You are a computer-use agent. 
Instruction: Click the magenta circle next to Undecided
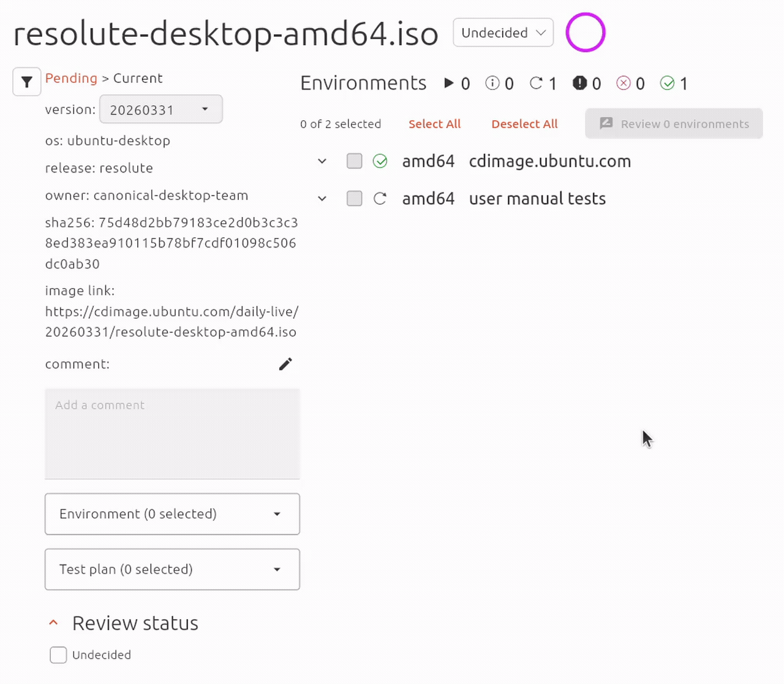click(585, 32)
